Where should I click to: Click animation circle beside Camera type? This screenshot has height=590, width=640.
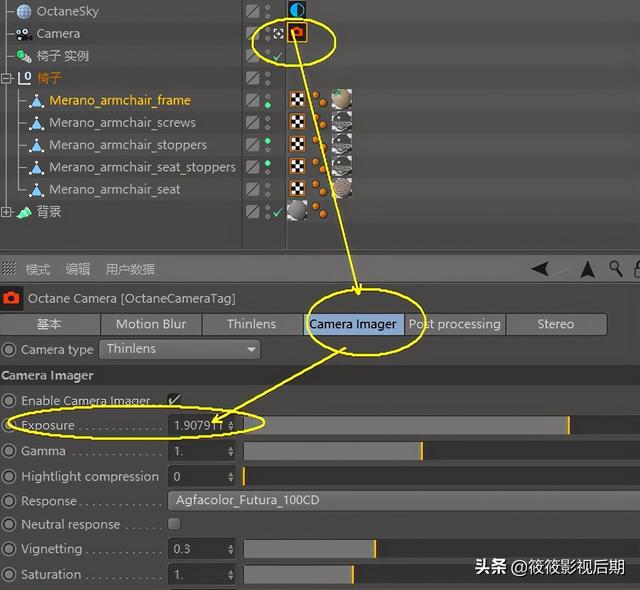9,350
